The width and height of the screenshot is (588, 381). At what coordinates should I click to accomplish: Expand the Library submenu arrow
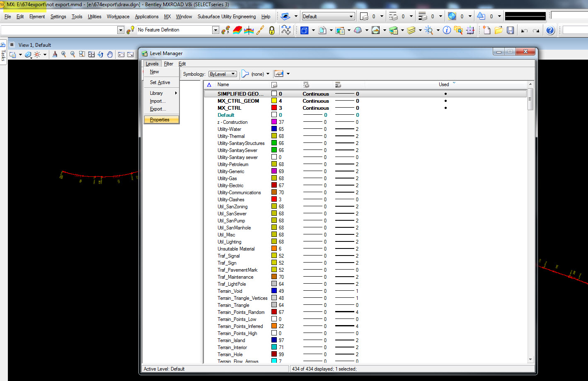176,93
